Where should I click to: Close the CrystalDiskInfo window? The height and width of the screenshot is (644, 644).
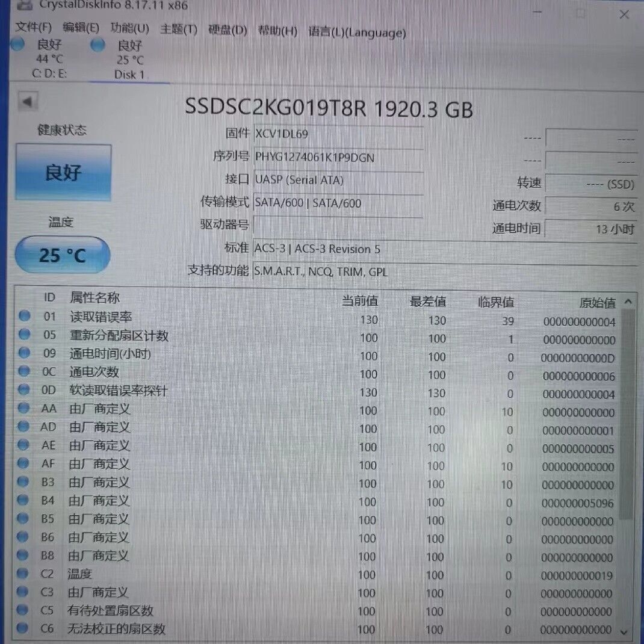(624, 15)
